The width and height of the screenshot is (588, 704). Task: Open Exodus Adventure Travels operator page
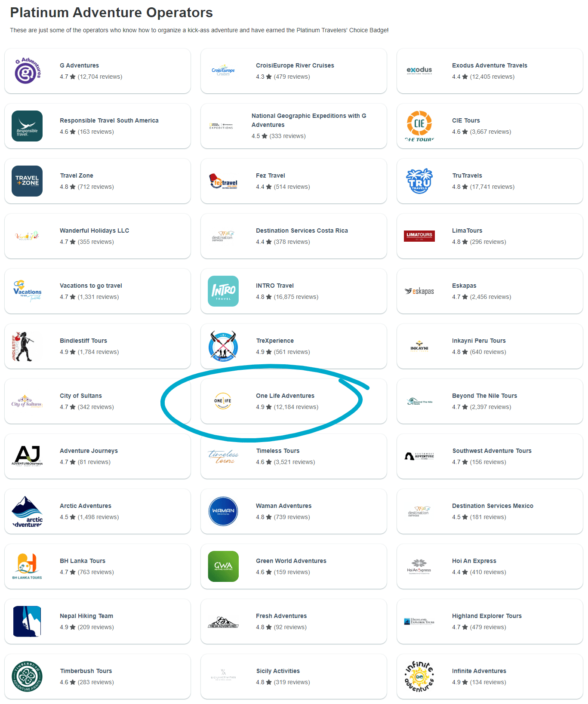click(x=489, y=65)
